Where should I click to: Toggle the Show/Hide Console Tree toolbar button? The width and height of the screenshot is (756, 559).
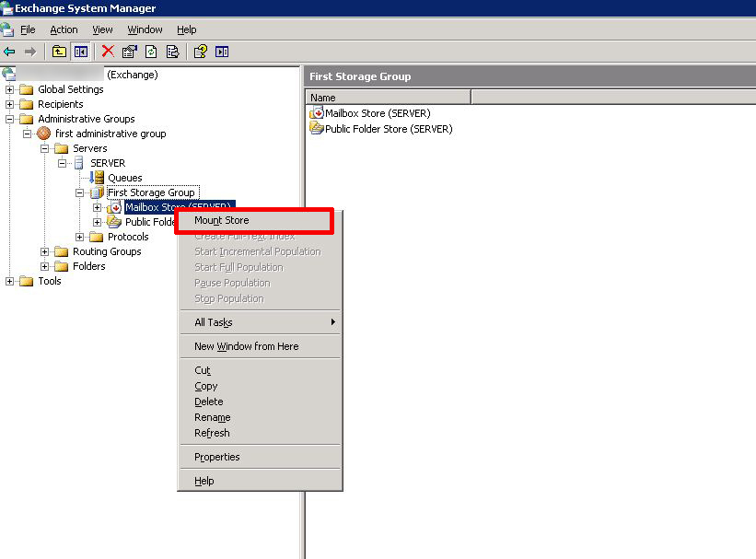click(80, 52)
